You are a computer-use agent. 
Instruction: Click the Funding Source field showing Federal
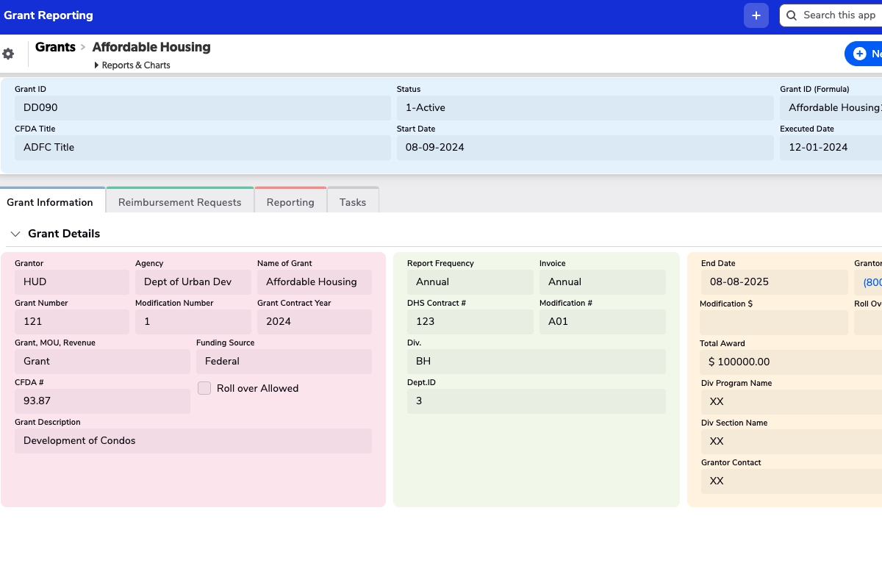pos(283,362)
